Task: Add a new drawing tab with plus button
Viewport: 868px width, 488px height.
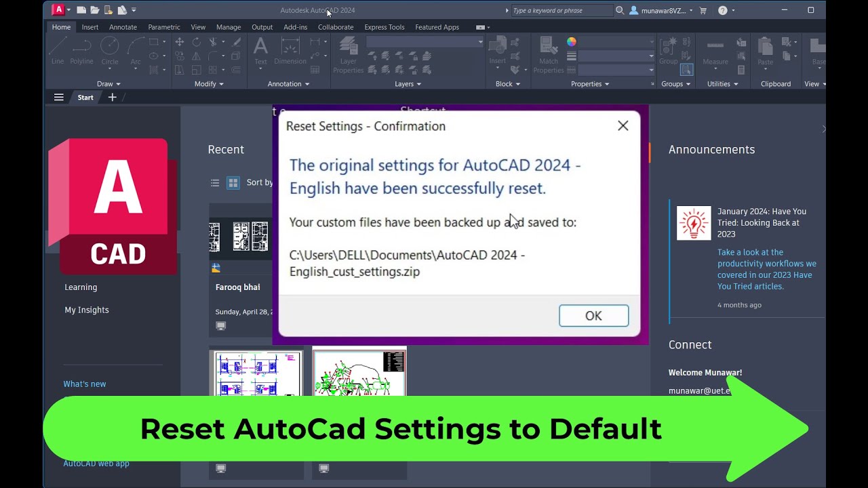Action: tap(113, 97)
